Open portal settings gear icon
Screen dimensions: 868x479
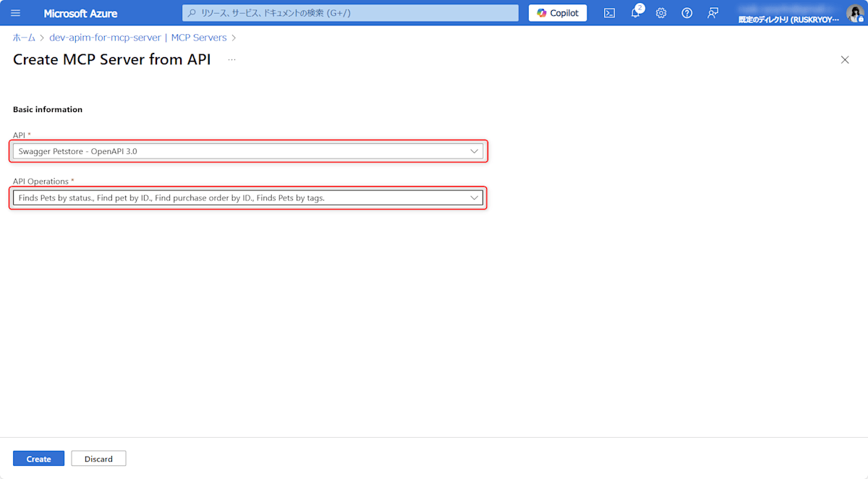click(661, 13)
